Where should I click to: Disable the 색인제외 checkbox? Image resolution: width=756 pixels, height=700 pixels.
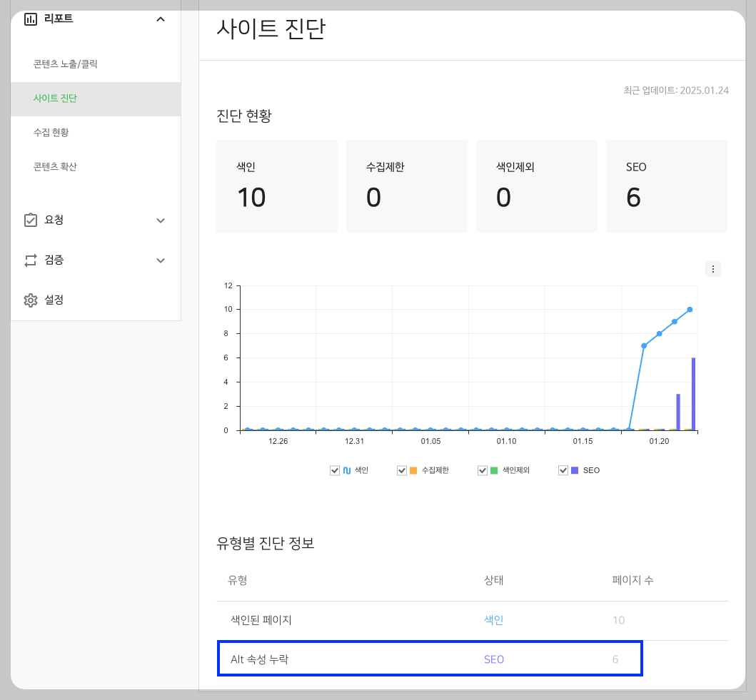click(x=482, y=470)
